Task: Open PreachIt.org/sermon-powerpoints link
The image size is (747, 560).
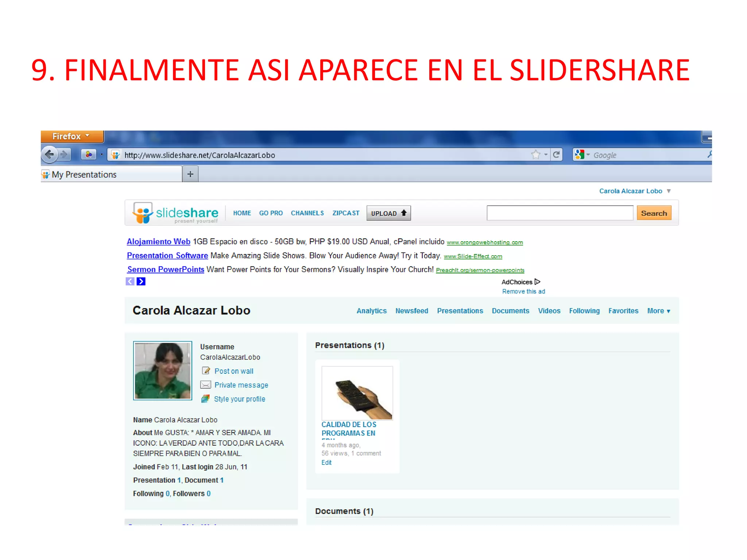Action: (480, 270)
